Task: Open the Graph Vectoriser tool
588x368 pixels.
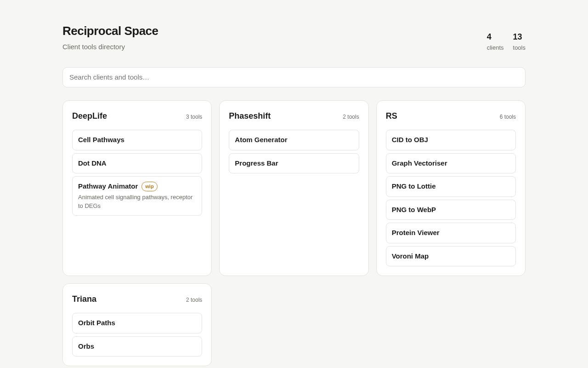Action: (451, 163)
